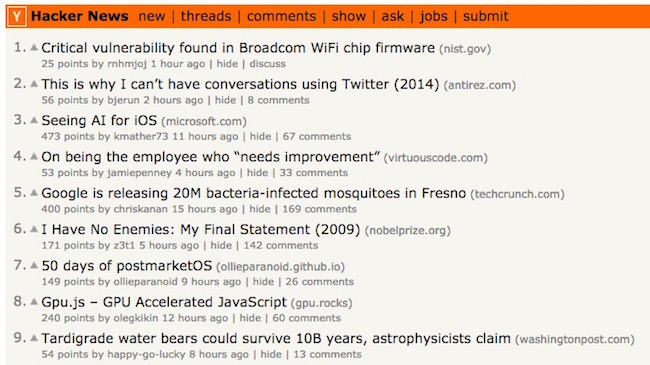Upvote the postmarketOS story arrow

coord(34,265)
